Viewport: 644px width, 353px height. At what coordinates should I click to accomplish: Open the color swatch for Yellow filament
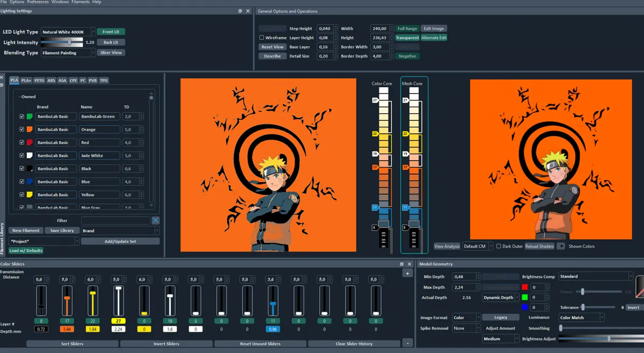[x=30, y=194]
